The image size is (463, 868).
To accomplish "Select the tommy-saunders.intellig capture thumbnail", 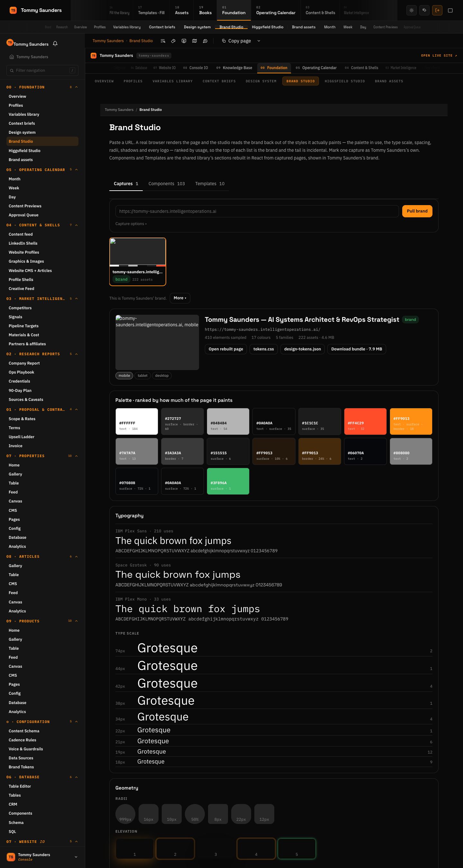I will [x=138, y=262].
